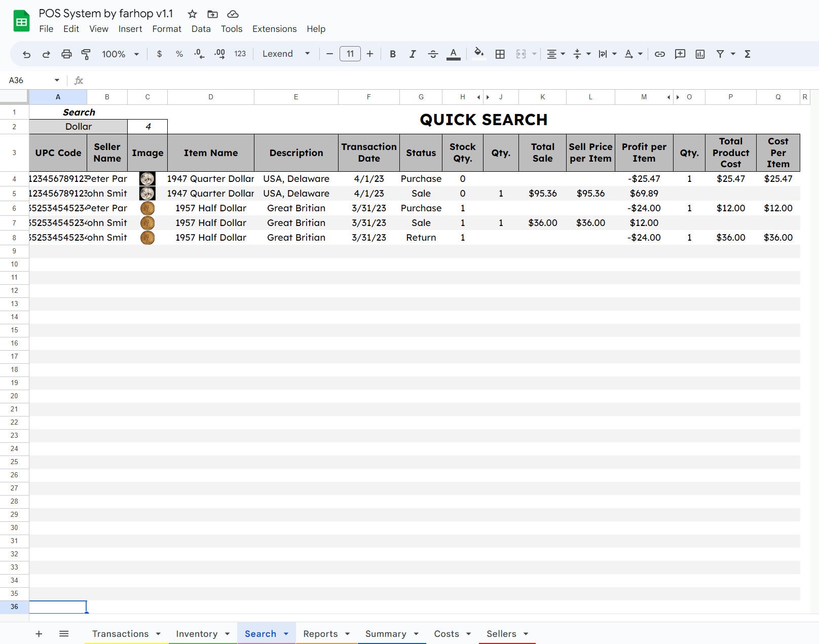
Task: Move document with folder icon
Action: pos(212,14)
